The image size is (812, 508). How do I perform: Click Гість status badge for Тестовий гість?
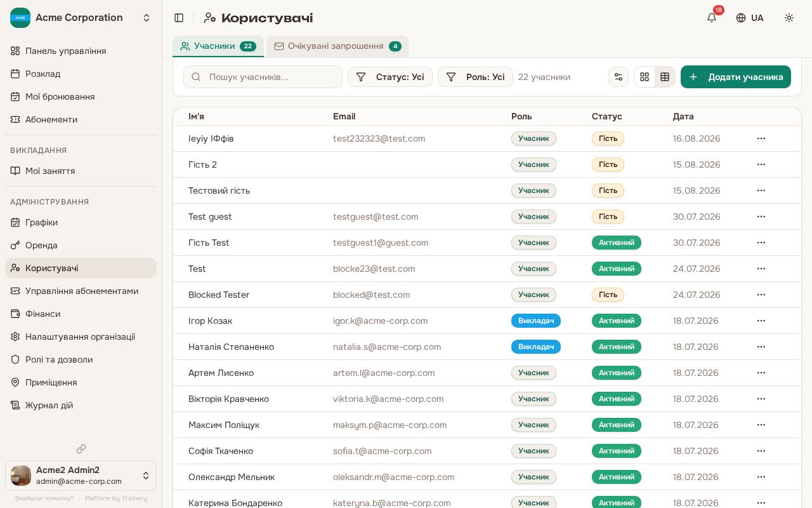(608, 190)
